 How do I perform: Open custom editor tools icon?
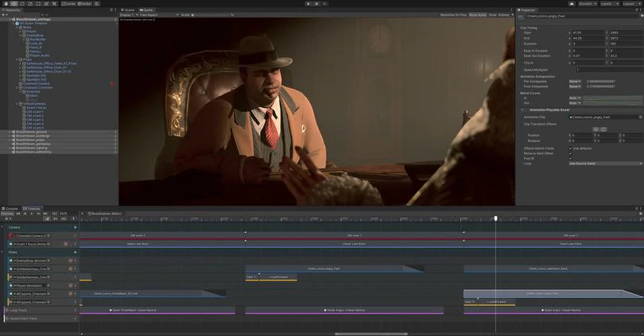click(54, 4)
